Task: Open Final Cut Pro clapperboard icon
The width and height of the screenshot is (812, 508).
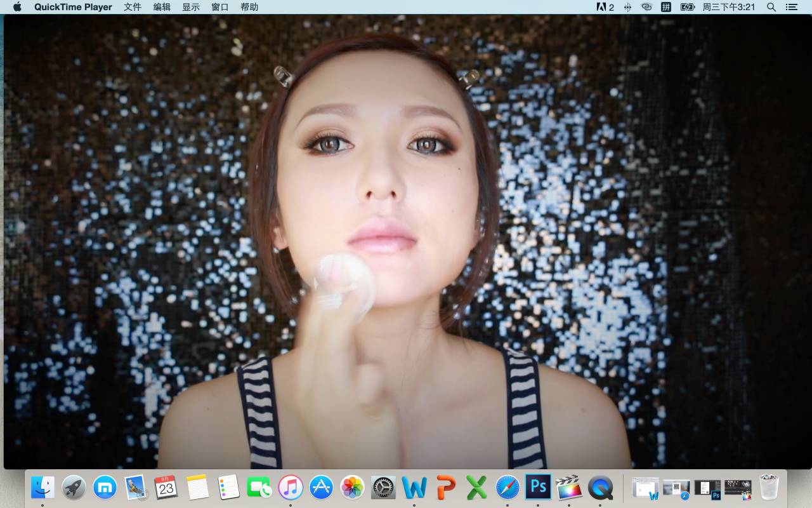Action: [569, 487]
